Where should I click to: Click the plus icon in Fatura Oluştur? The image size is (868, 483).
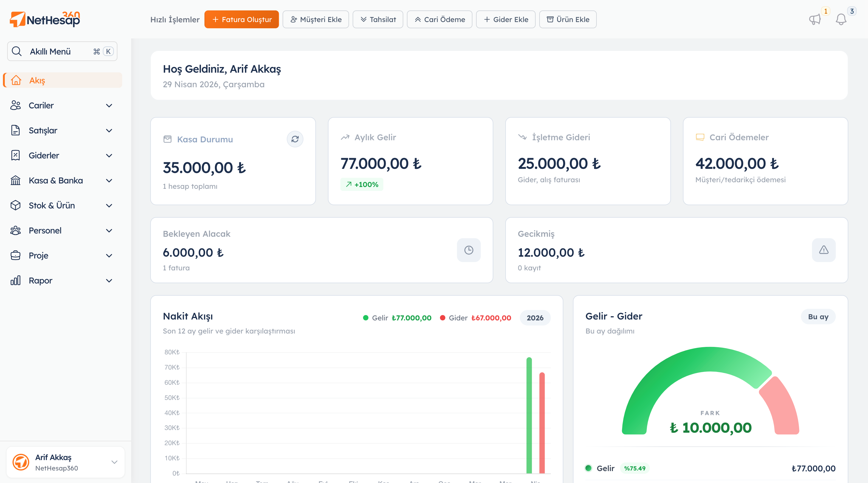pos(216,20)
